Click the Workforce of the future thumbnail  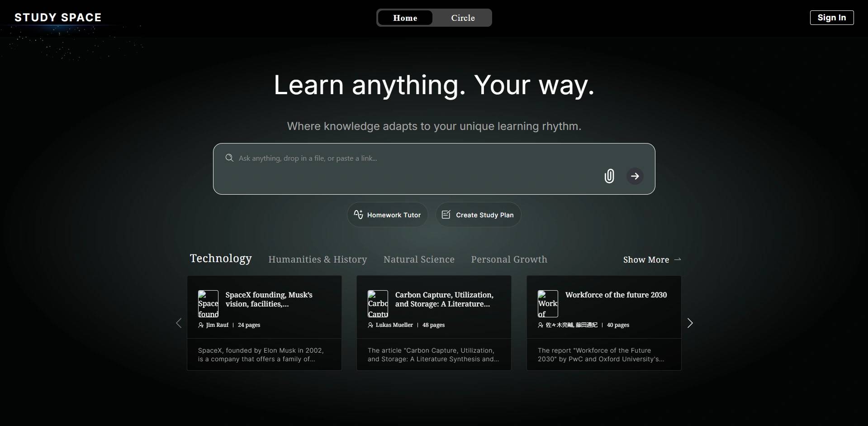click(x=547, y=304)
